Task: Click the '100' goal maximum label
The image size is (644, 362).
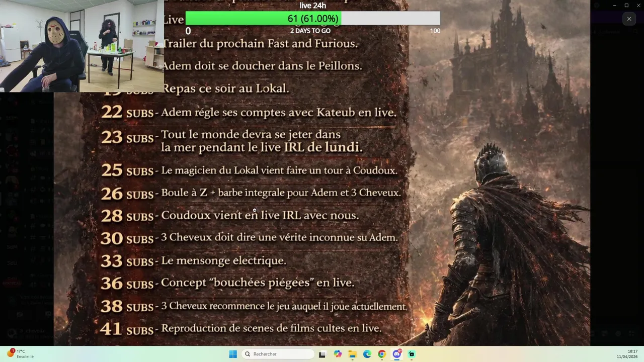Action: click(x=435, y=31)
